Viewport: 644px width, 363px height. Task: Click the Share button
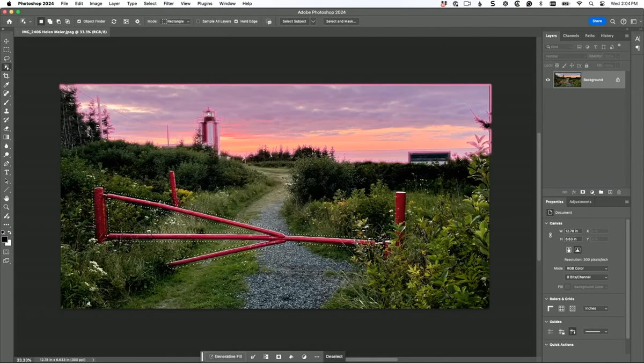[597, 21]
